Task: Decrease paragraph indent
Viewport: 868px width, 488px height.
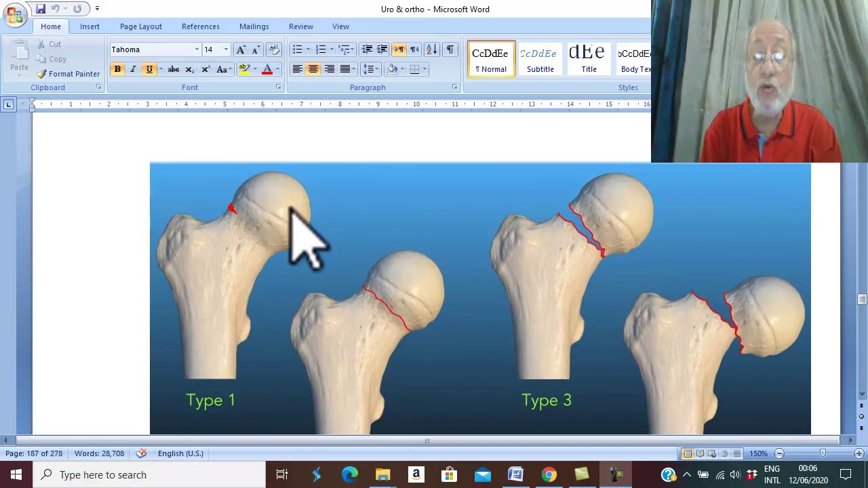Action: tap(367, 49)
